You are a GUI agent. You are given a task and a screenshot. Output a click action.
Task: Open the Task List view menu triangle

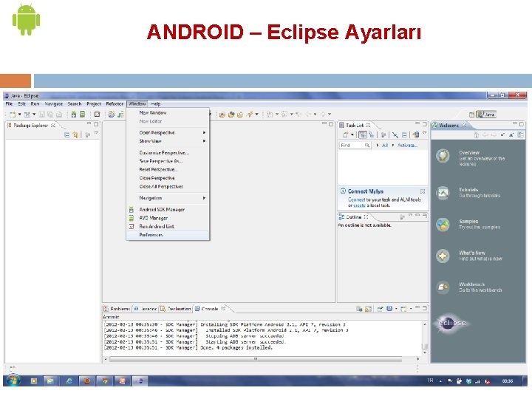coord(424,133)
